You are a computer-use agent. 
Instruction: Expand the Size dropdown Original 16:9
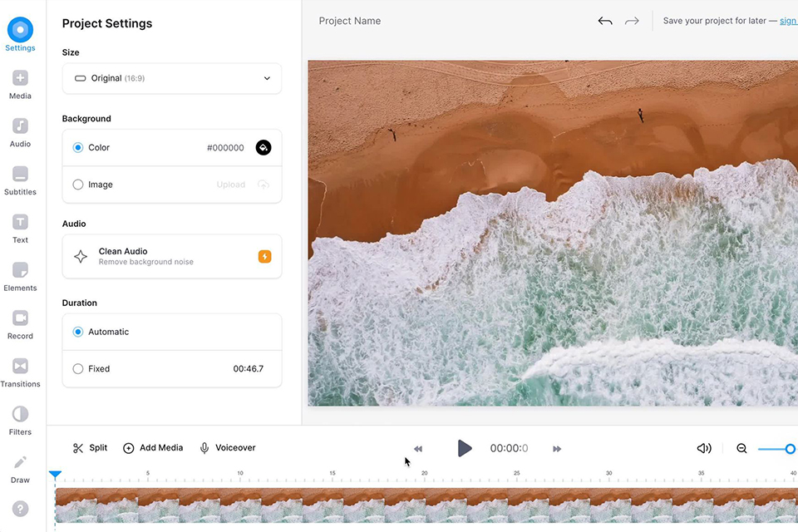[x=172, y=78]
